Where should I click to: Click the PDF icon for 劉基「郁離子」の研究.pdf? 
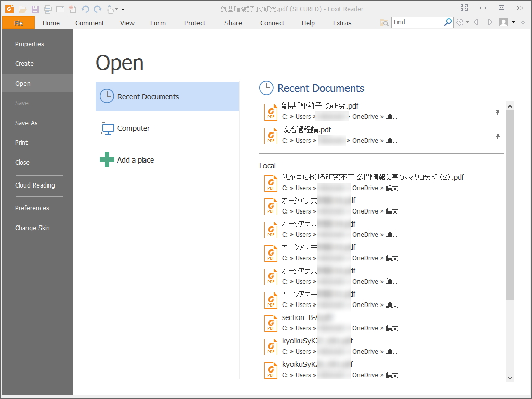coord(271,112)
